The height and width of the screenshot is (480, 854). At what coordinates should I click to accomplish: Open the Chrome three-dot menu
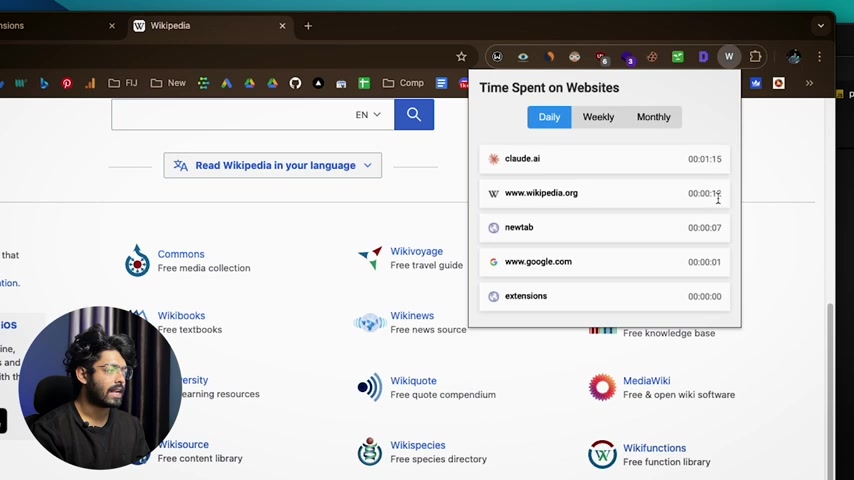pyautogui.click(x=819, y=57)
